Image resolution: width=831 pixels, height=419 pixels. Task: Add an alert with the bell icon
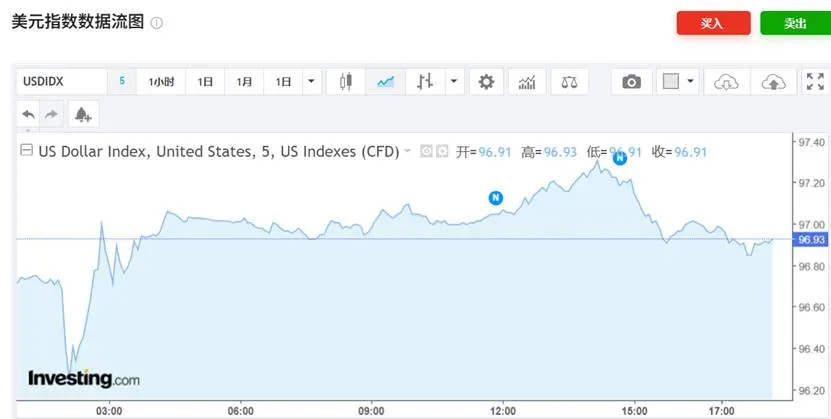[x=82, y=115]
